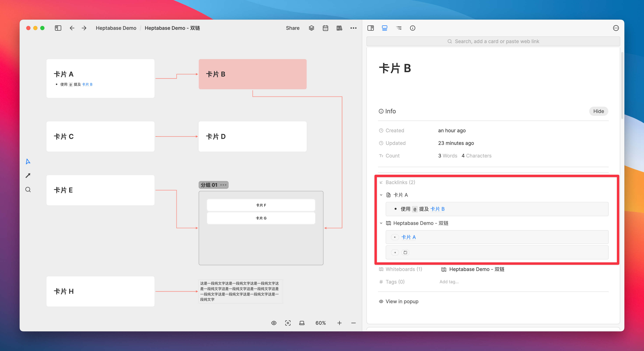The width and height of the screenshot is (644, 351).
Task: Click the Heptabase Demo - 双链 breadcrumb
Action: [x=172, y=28]
